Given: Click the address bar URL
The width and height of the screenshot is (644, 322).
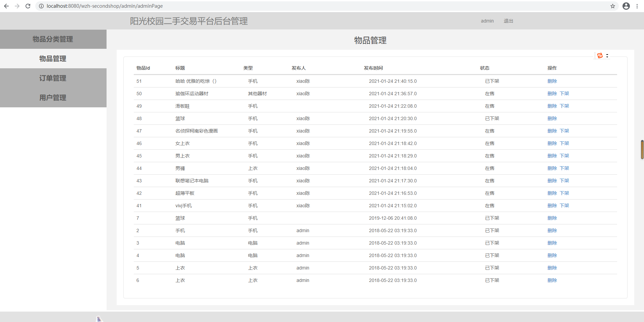Looking at the screenshot, I should click(105, 6).
